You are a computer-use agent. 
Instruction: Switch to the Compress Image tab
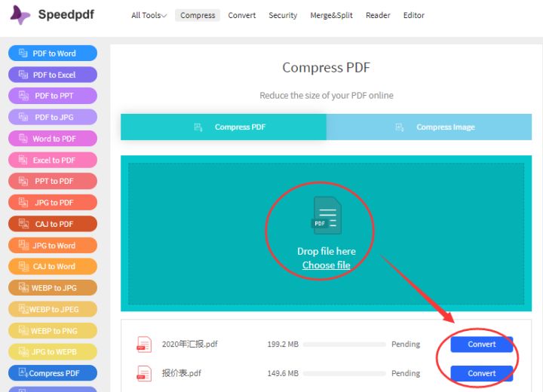429,127
